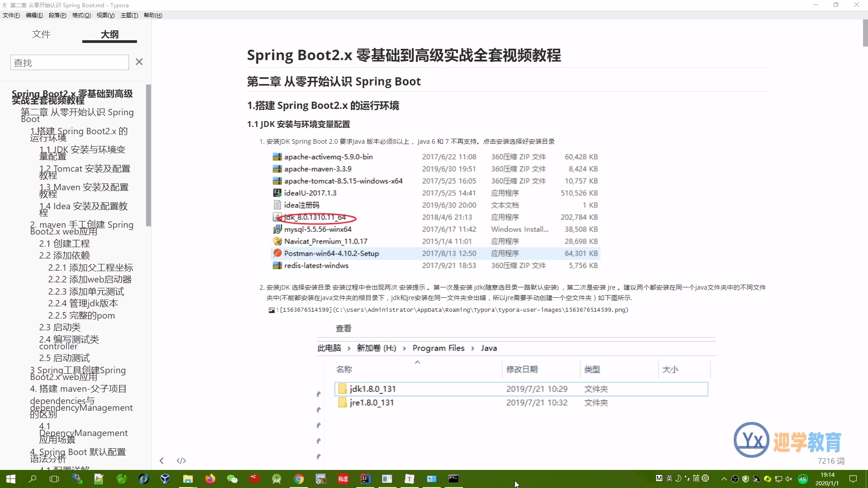Collapse the sidebar with the left arrow

(161, 460)
